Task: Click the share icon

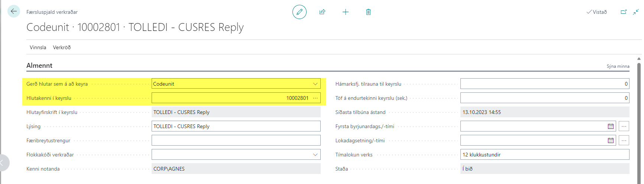Action: coord(322,12)
